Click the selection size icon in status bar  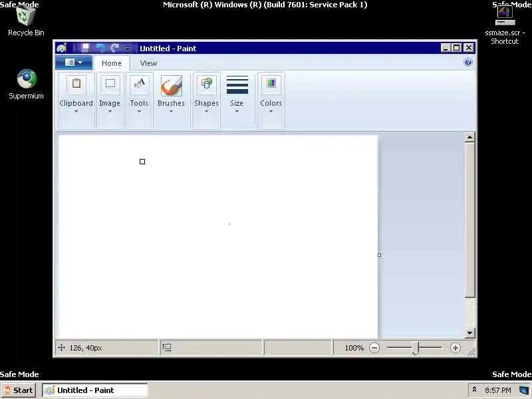click(167, 347)
